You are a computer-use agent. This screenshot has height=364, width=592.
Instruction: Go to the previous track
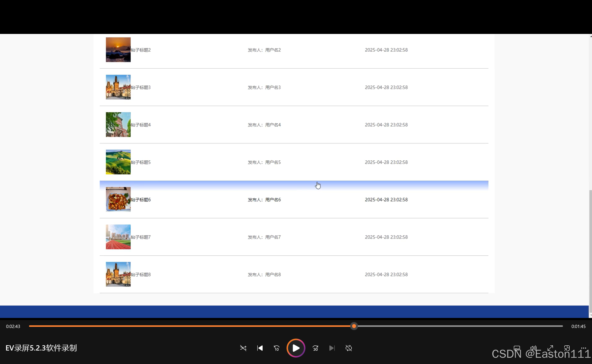[260, 348]
